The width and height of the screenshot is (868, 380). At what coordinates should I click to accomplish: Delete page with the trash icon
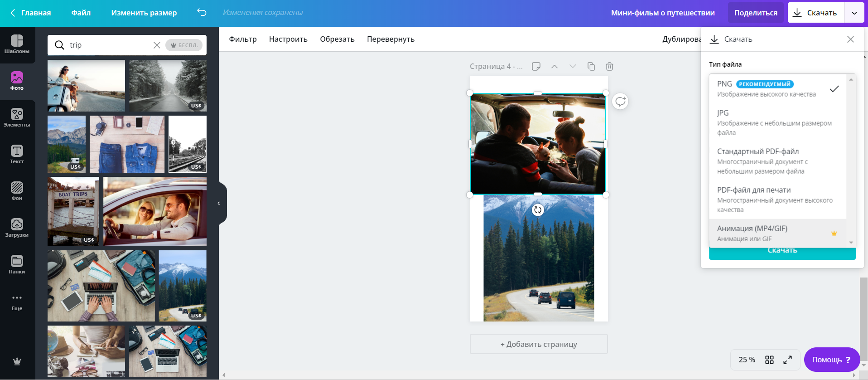tap(609, 67)
